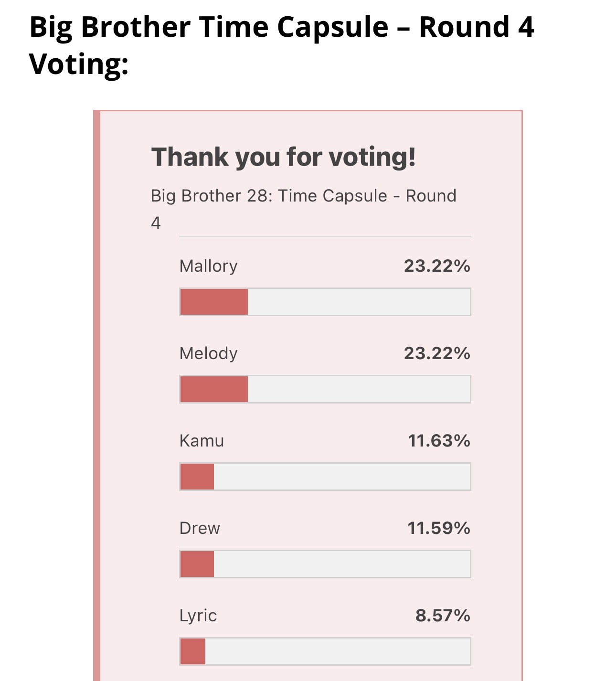
Task: Click the Melody result bar
Action: [x=325, y=389]
